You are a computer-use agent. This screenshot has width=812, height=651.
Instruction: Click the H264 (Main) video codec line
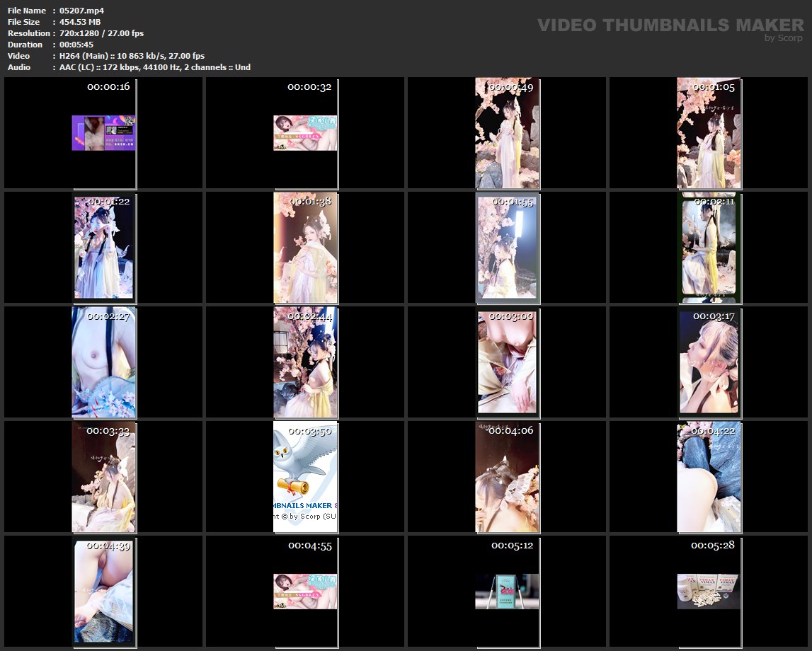(132, 56)
